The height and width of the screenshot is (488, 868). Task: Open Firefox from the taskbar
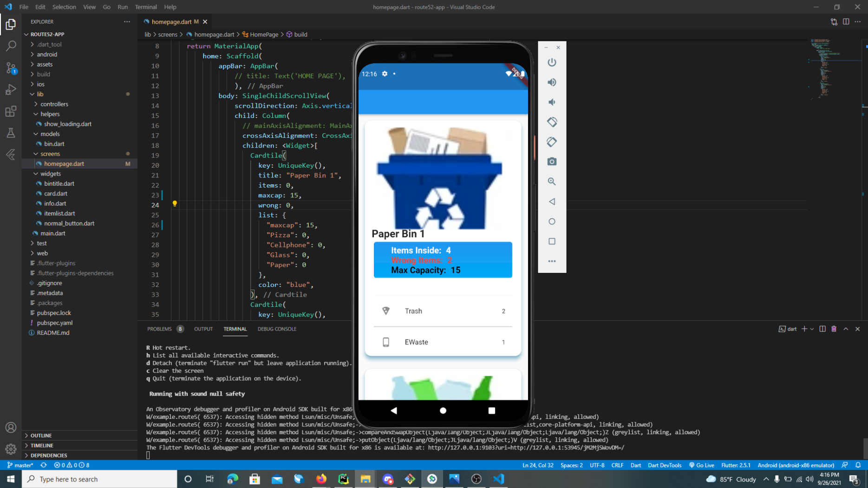321,479
